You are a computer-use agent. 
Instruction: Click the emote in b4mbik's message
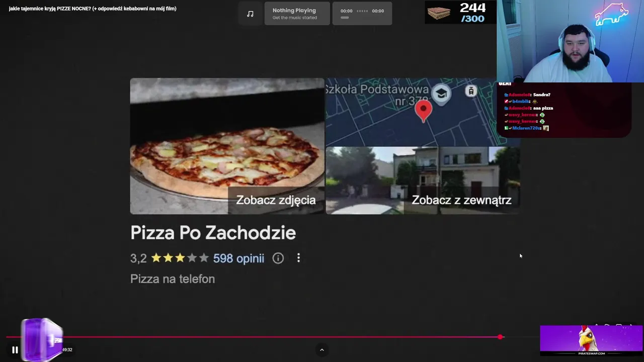click(x=535, y=102)
